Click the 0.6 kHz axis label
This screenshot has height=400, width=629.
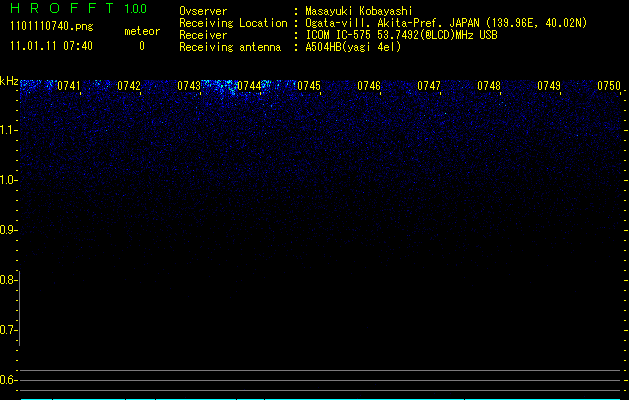pos(8,380)
